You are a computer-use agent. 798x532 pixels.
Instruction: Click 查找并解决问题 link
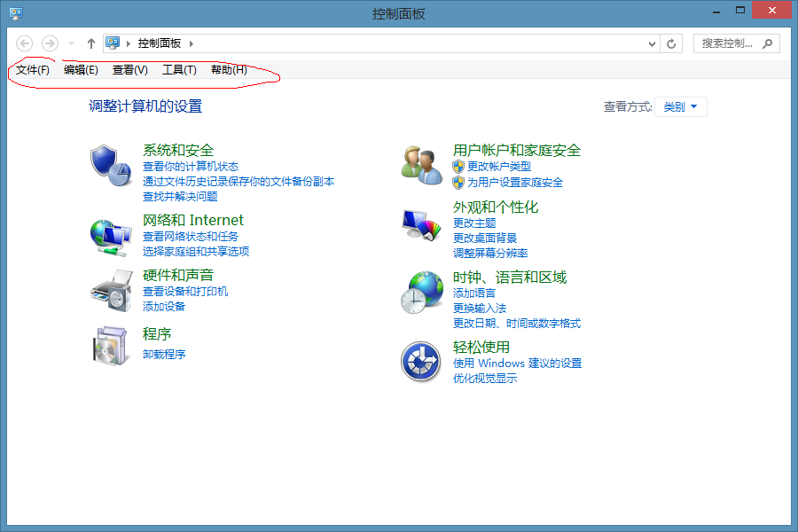(x=180, y=197)
